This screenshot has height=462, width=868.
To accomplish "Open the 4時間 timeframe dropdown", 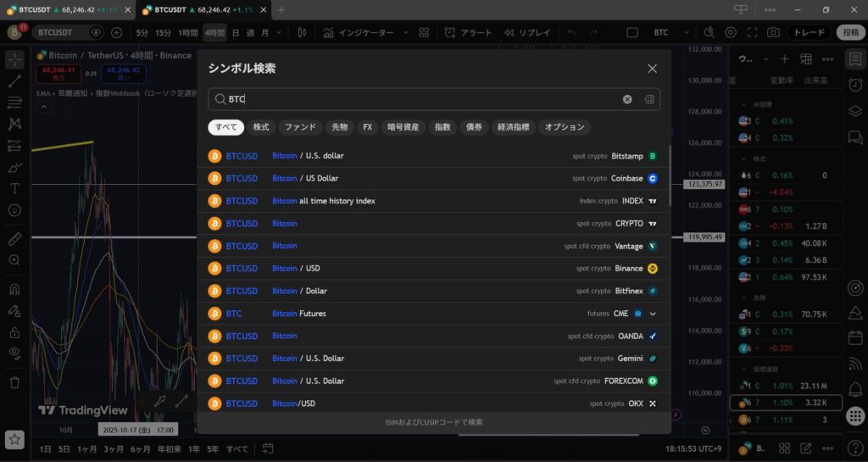I will 214,32.
